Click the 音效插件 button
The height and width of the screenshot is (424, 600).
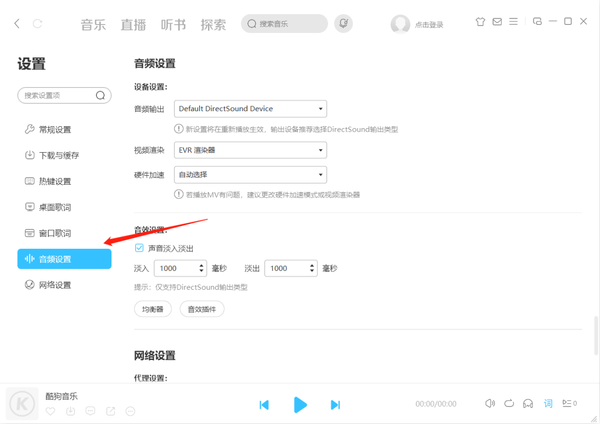(203, 309)
